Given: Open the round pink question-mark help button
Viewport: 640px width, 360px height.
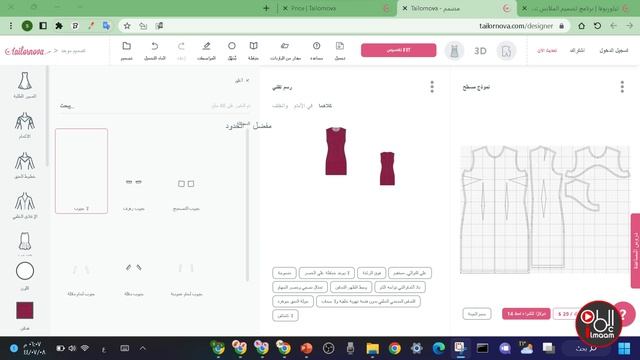Looking at the screenshot, I should click(624, 314).
